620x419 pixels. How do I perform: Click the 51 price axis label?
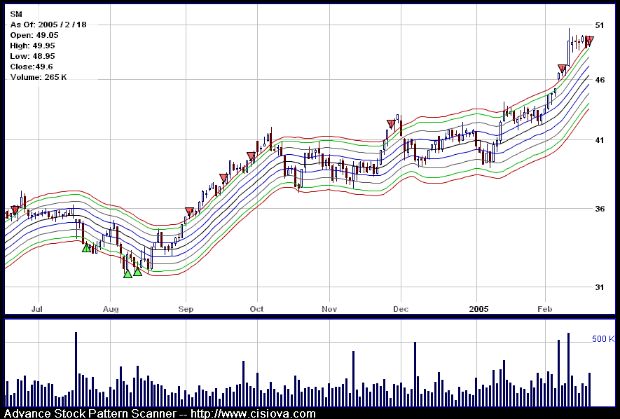click(x=599, y=25)
